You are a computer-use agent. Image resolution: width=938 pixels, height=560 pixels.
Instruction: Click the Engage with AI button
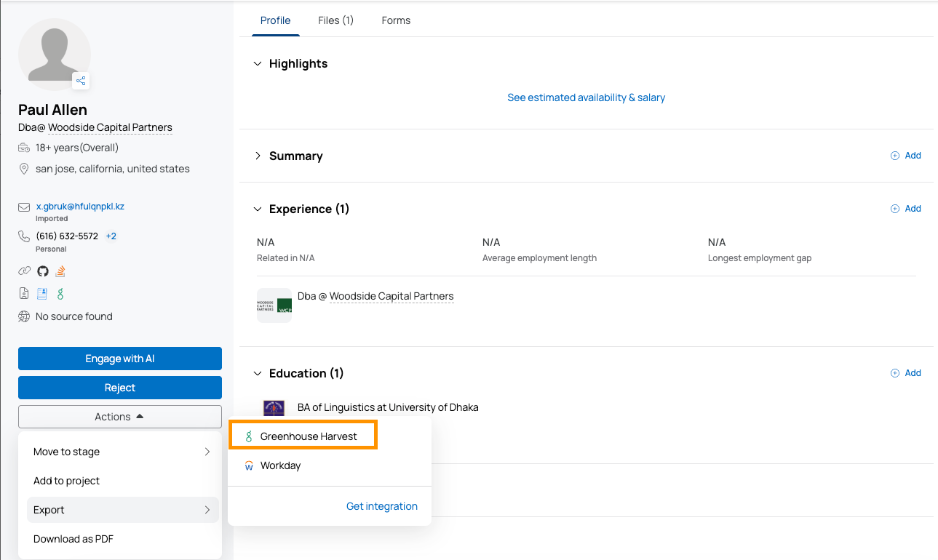[120, 359]
